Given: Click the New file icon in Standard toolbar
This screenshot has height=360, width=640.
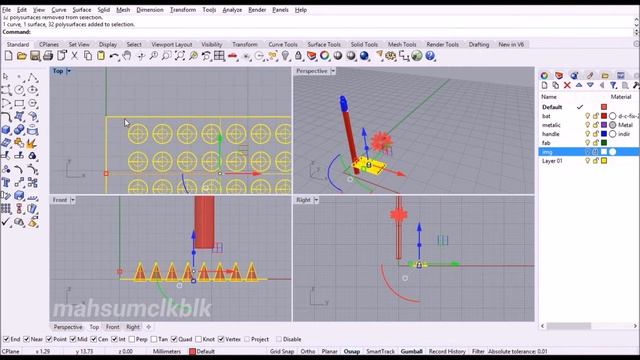Looking at the screenshot, I should pos(9,56).
